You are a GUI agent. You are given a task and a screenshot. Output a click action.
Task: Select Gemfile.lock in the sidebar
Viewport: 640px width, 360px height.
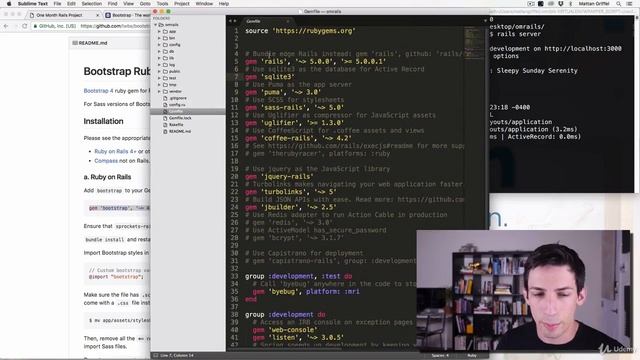click(x=180, y=118)
